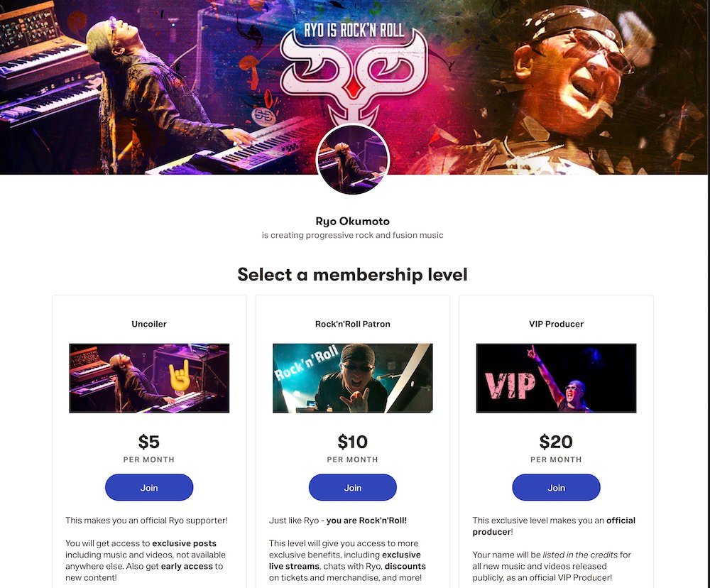Click the Ryo Okumoto creator name

(x=353, y=221)
